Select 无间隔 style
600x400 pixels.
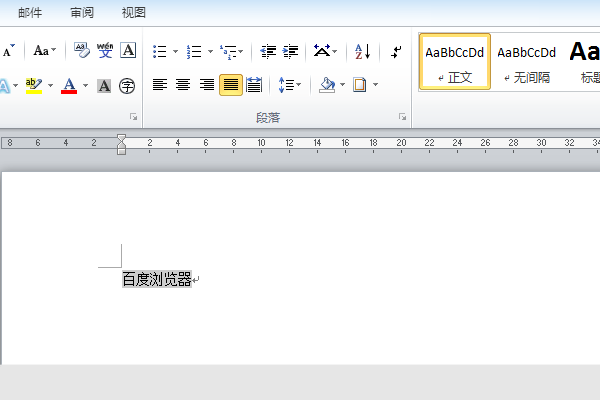(527, 62)
